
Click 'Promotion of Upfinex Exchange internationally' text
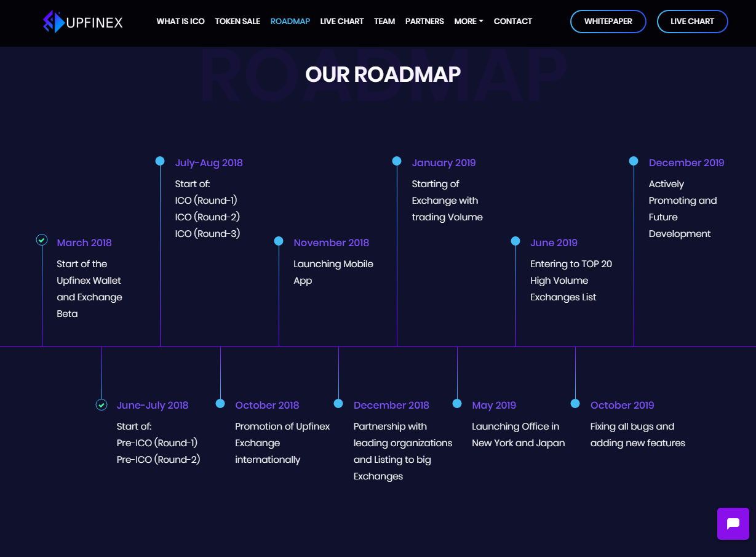282,443
